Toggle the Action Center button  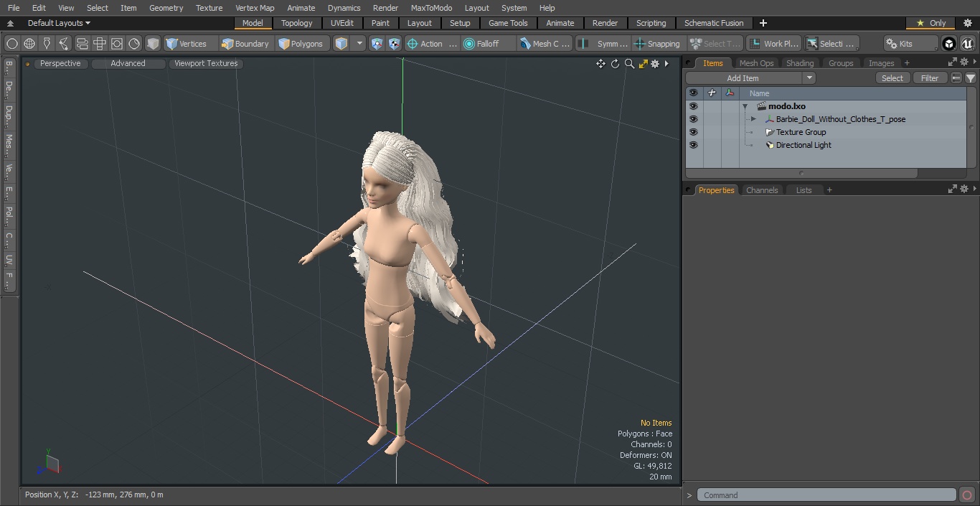(x=433, y=44)
